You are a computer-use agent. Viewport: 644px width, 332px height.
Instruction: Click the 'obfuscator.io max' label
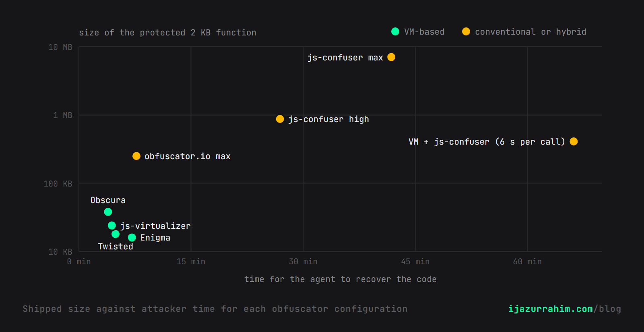point(188,156)
